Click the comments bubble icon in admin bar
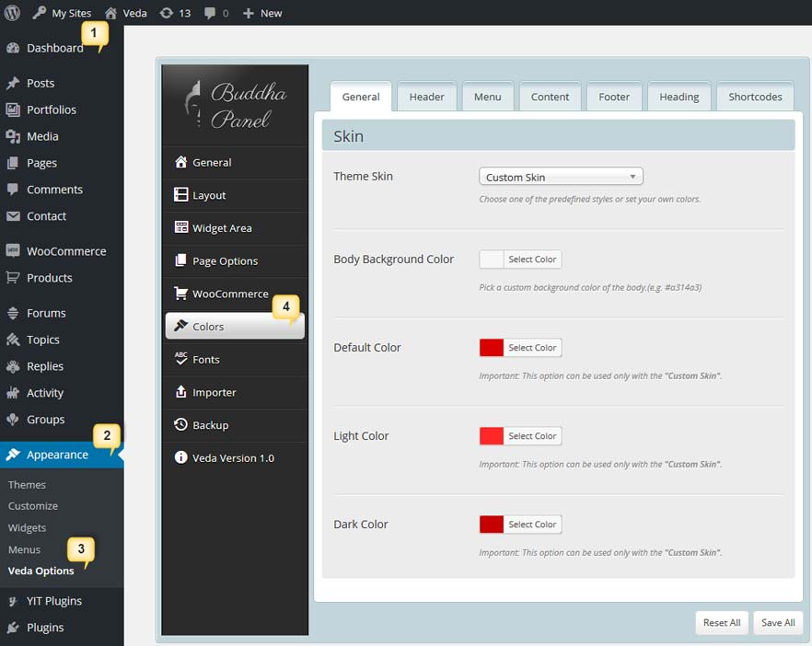 click(x=211, y=13)
